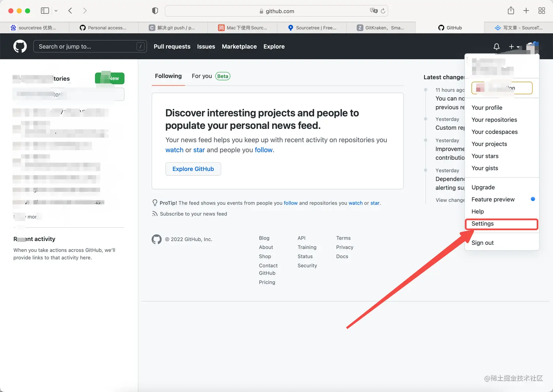Click Subscribe to your news feed
Screen dimensions: 553x392
point(193,214)
